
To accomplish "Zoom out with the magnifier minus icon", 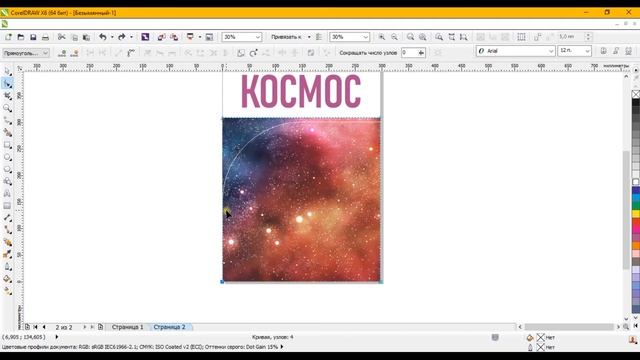I will (x=394, y=37).
